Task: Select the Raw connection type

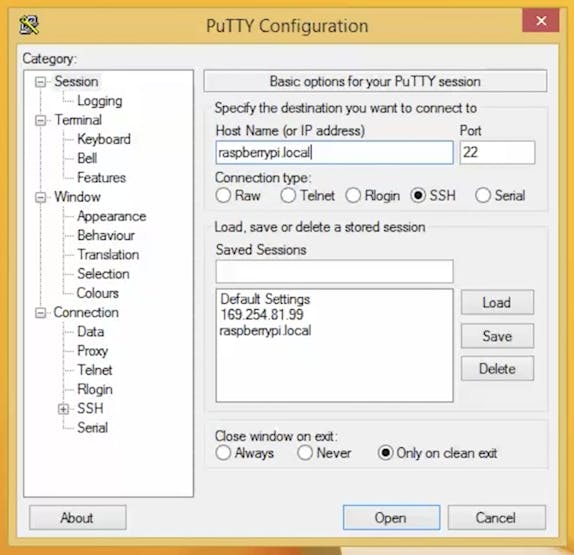Action: [223, 195]
